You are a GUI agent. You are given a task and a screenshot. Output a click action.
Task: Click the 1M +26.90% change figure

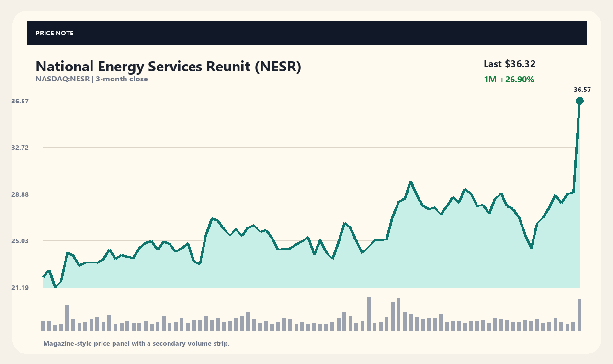pyautogui.click(x=509, y=80)
